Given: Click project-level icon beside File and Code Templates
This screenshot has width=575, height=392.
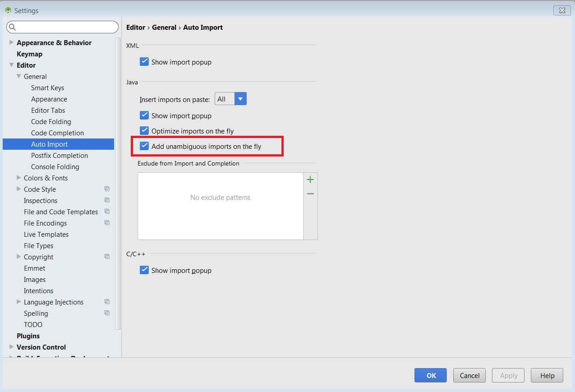Looking at the screenshot, I should click(107, 212).
